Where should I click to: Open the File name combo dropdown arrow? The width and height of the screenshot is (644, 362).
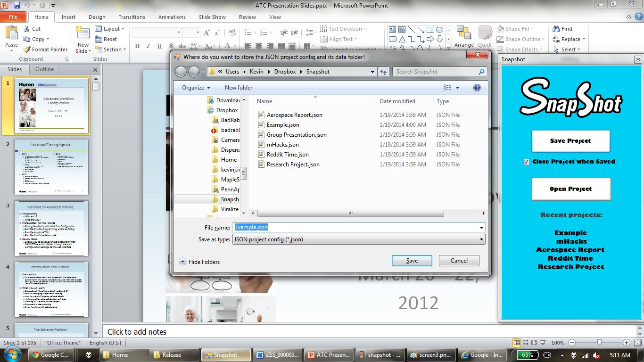(x=481, y=227)
